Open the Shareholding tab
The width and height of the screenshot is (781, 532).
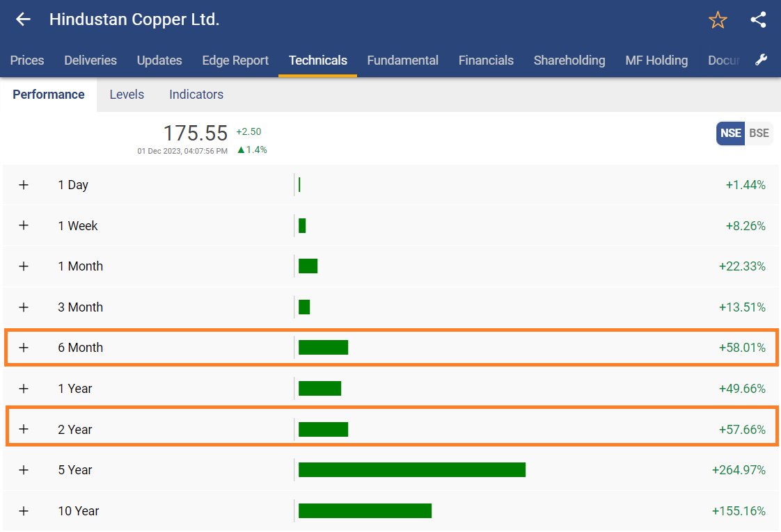(x=569, y=61)
